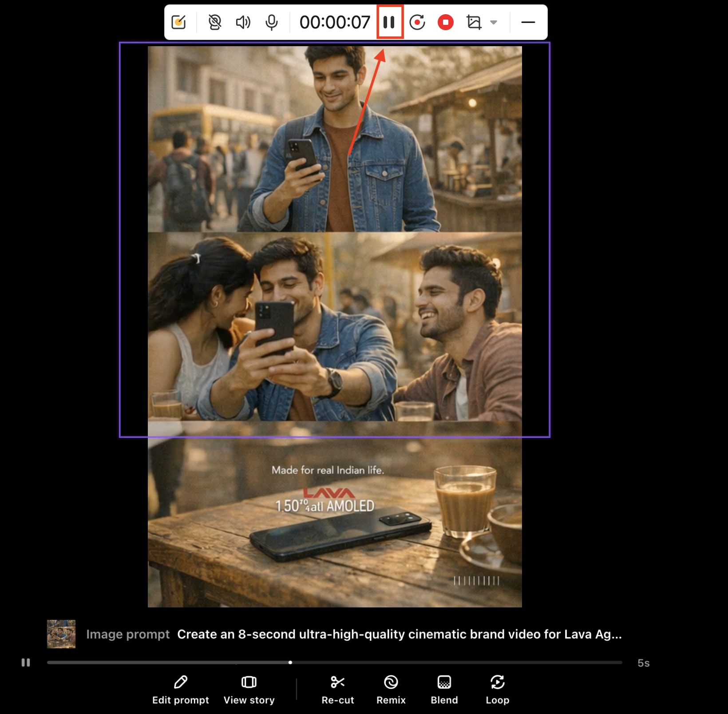
Task: Enable Loop playback for the video
Action: tap(497, 682)
